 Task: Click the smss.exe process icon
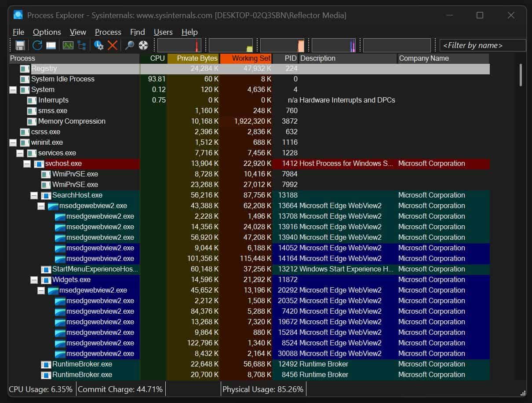point(32,111)
